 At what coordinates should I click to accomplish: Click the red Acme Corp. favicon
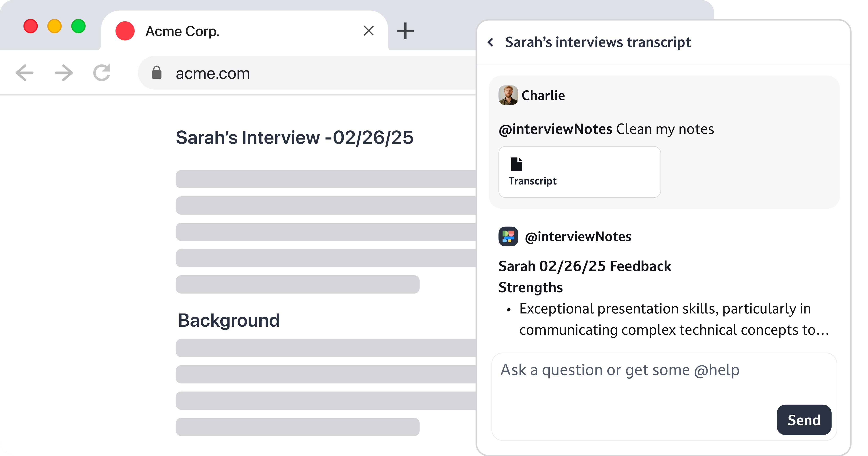pyautogui.click(x=125, y=31)
